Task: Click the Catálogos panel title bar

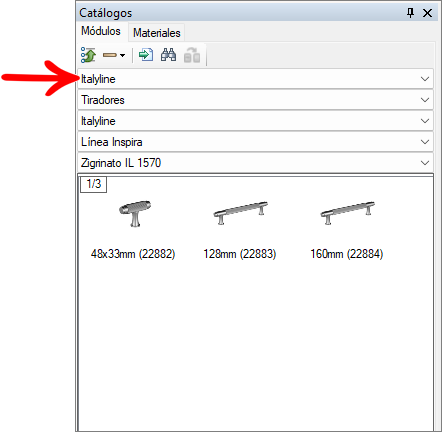Action: coord(240,13)
